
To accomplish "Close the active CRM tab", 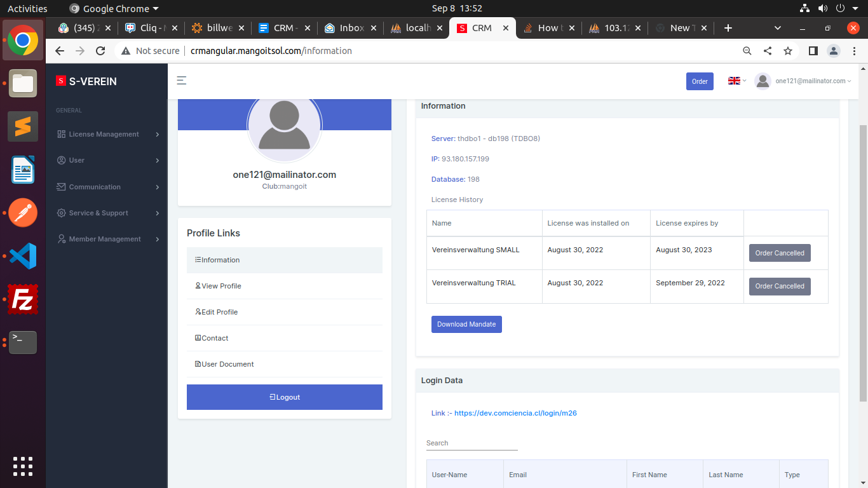I will click(x=506, y=28).
